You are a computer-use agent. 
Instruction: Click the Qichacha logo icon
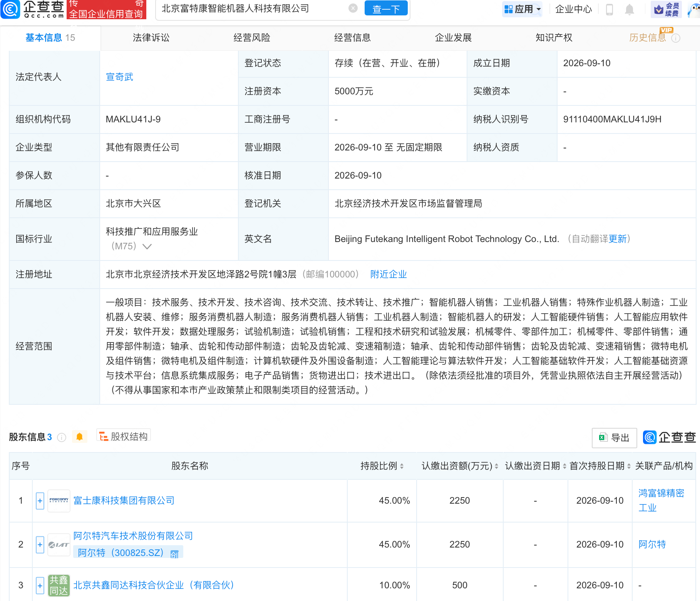[10, 9]
